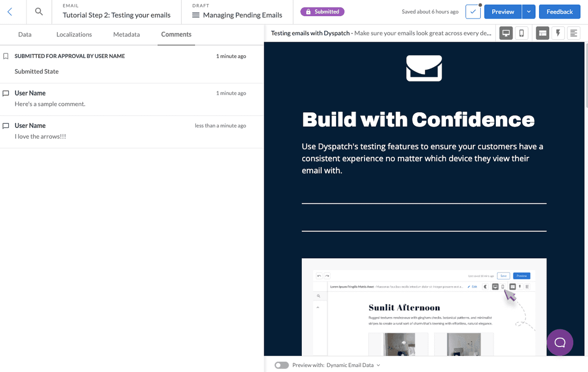Select the plain text view icon
The height and width of the screenshot is (372, 588).
[573, 33]
